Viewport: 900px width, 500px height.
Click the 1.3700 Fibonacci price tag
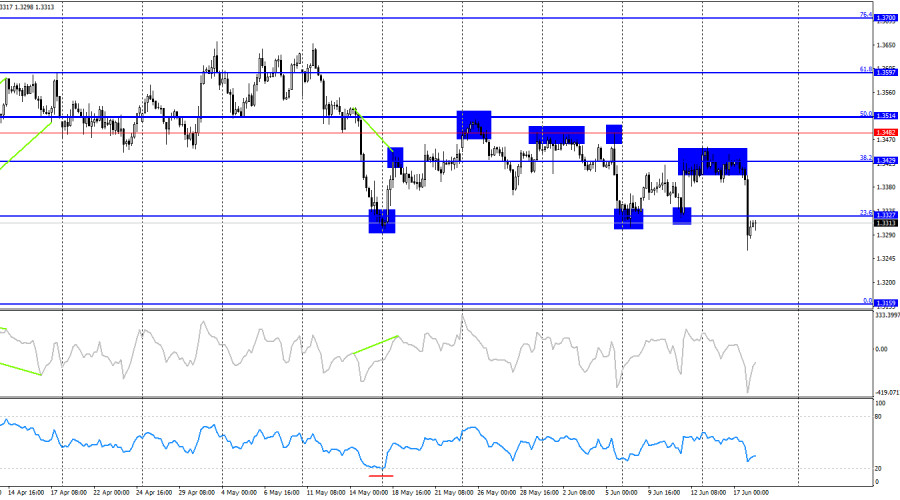[x=886, y=18]
